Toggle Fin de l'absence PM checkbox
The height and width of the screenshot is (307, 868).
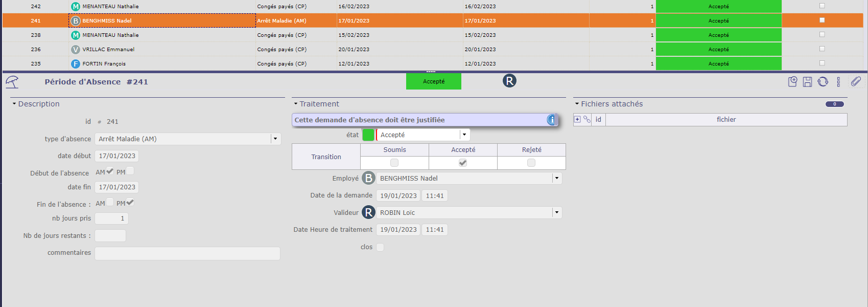[130, 202]
